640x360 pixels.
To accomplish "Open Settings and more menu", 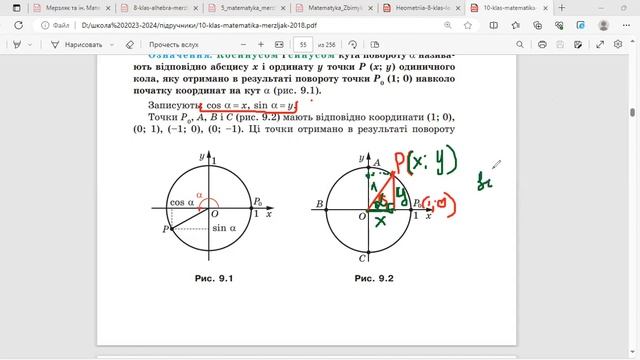I will [626, 25].
